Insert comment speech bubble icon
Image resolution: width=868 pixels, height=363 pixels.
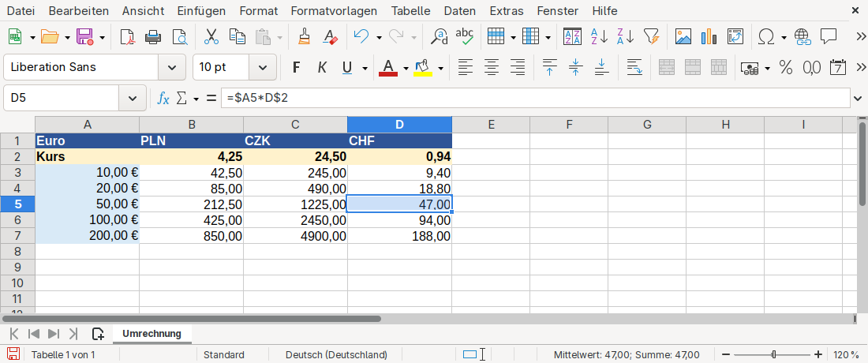(x=828, y=37)
